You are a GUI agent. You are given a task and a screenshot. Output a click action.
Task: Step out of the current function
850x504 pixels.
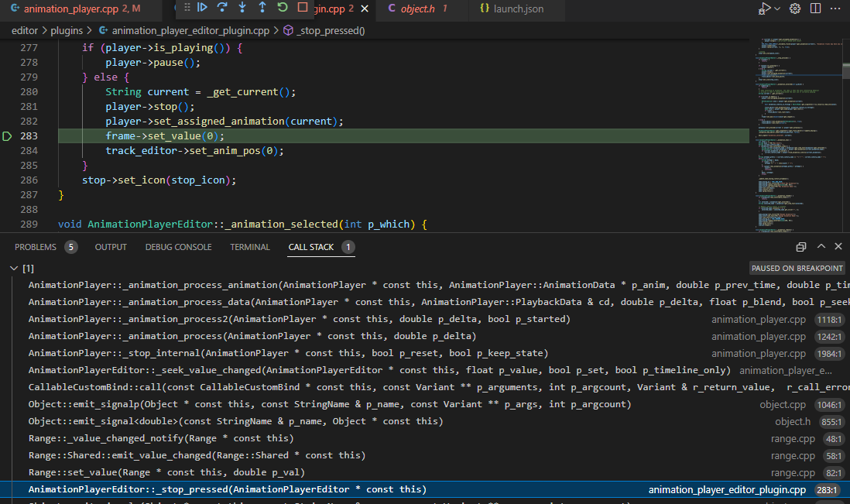point(262,8)
